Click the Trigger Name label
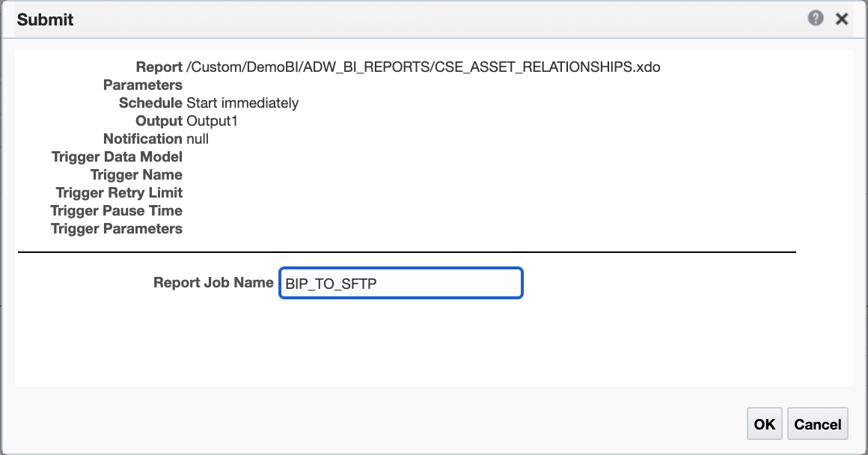Image resolution: width=868 pixels, height=455 pixels. 136,175
